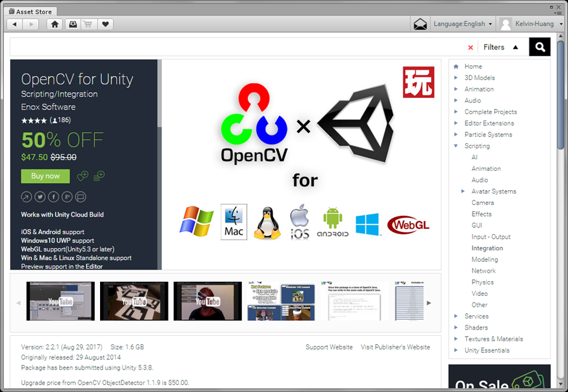Click the Kelvin-Huang user avatar
The height and width of the screenshot is (392, 568).
pos(505,24)
